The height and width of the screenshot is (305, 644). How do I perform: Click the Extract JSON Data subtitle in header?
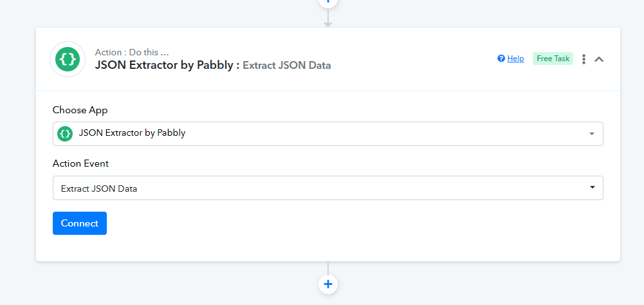click(x=287, y=65)
